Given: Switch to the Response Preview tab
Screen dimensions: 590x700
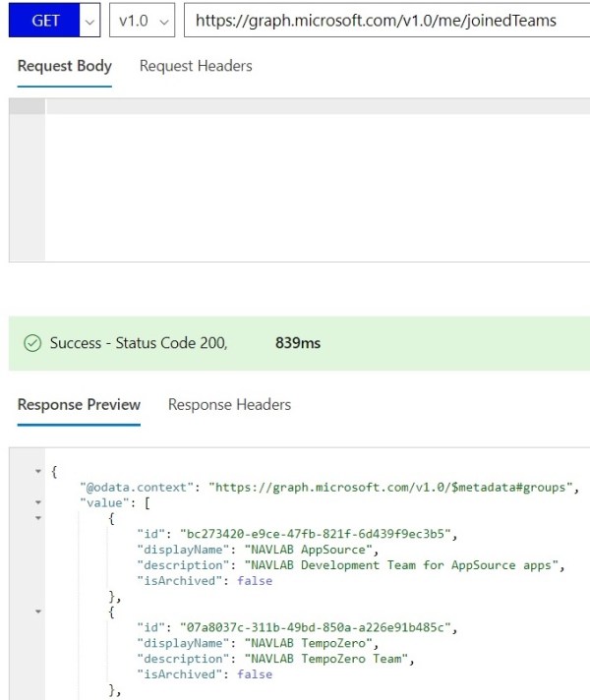Looking at the screenshot, I should pos(79,404).
